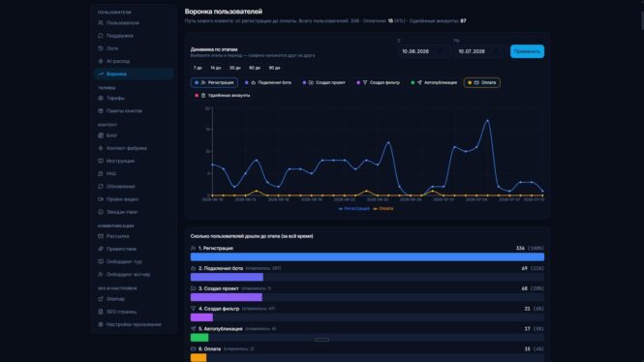Select the 14 дн period
The image size is (644, 362).
pos(216,68)
